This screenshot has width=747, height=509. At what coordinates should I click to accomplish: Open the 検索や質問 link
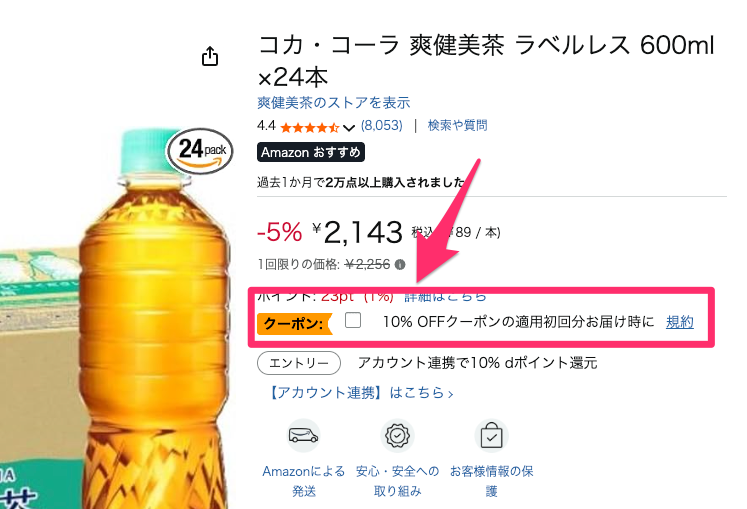click(x=457, y=126)
